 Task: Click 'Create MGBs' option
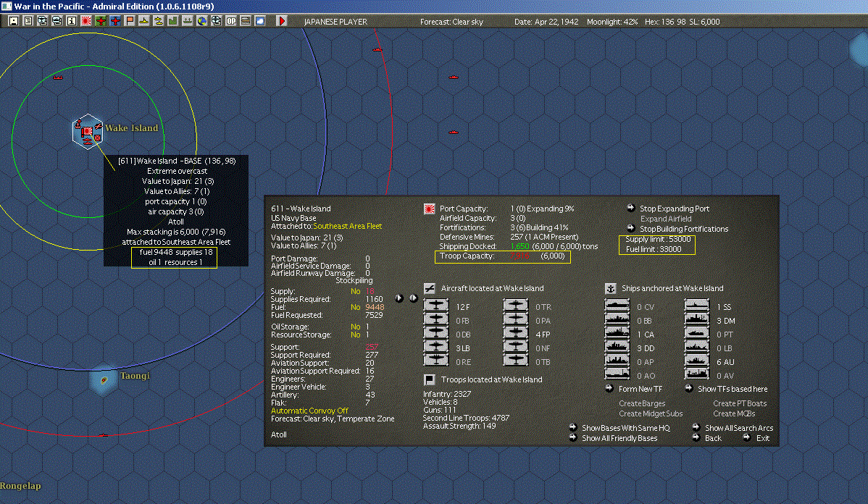tap(733, 413)
